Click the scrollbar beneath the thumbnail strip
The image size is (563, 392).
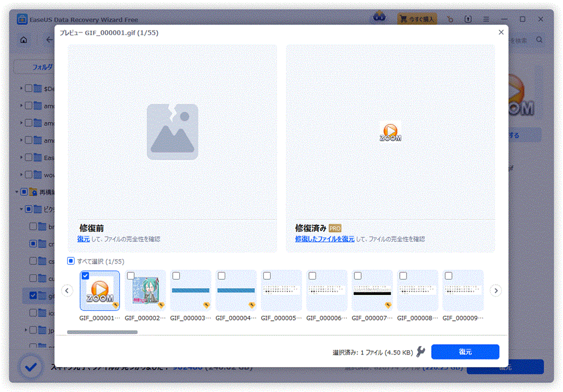pos(103,332)
